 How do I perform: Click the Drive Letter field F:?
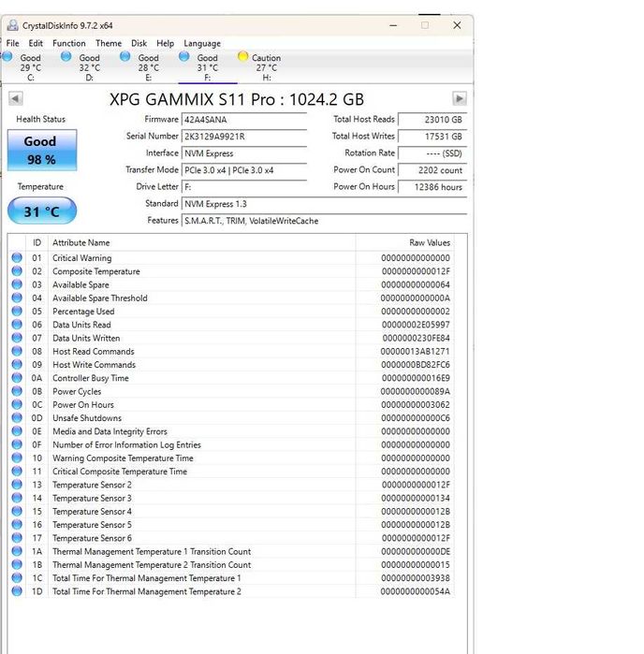pos(244,187)
